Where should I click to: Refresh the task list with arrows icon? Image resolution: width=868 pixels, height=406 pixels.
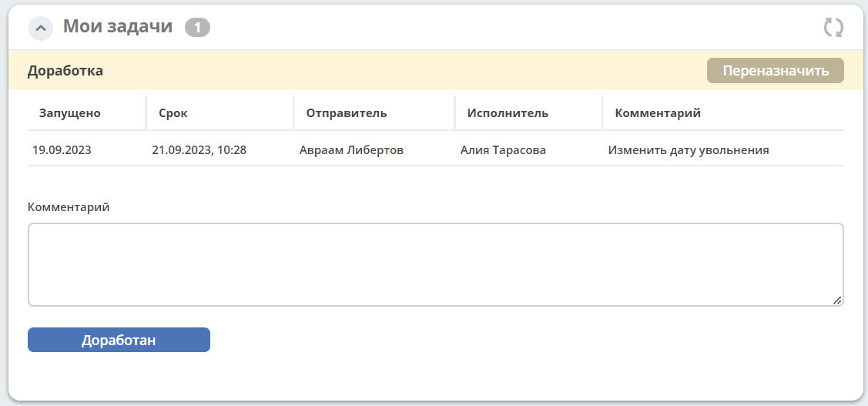coord(833,27)
